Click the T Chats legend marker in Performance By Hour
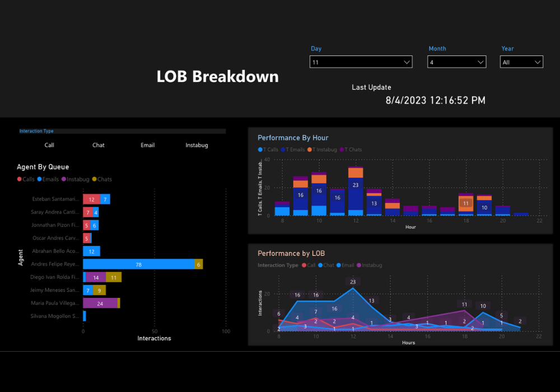Viewport: 560px width, 392px height. (343, 150)
